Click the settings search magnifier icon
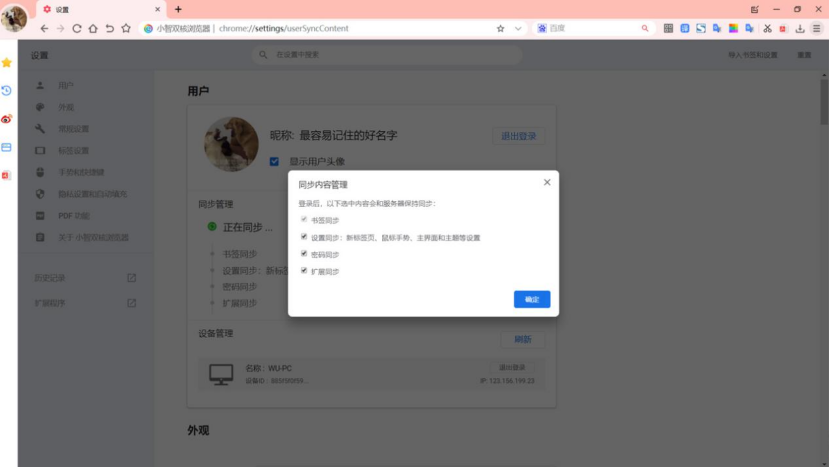Viewport: 829px width, 467px height. click(263, 54)
